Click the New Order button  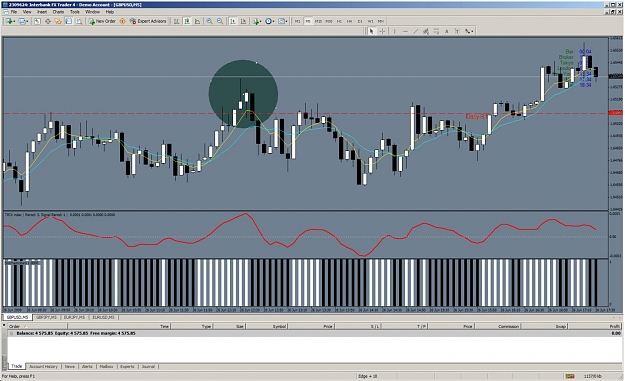[102, 21]
